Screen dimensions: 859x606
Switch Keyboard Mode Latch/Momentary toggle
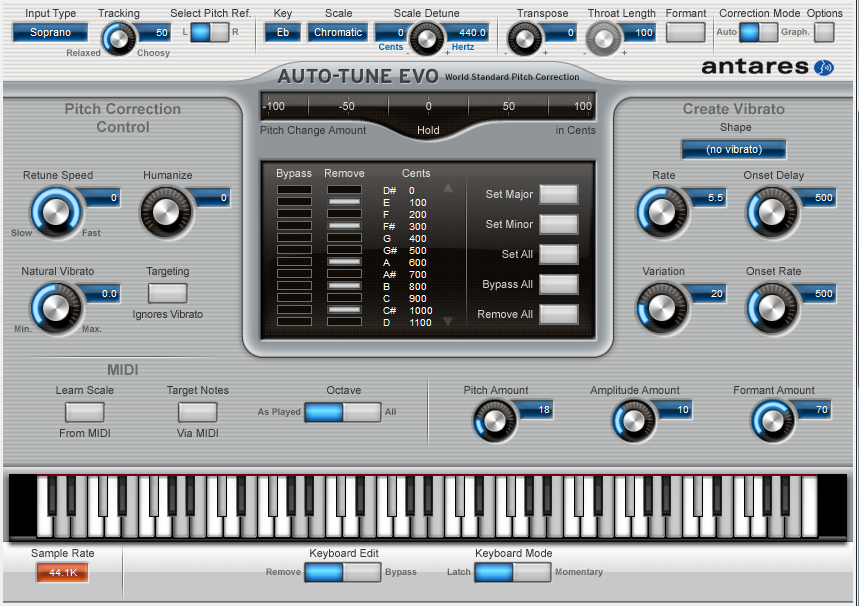point(513,572)
